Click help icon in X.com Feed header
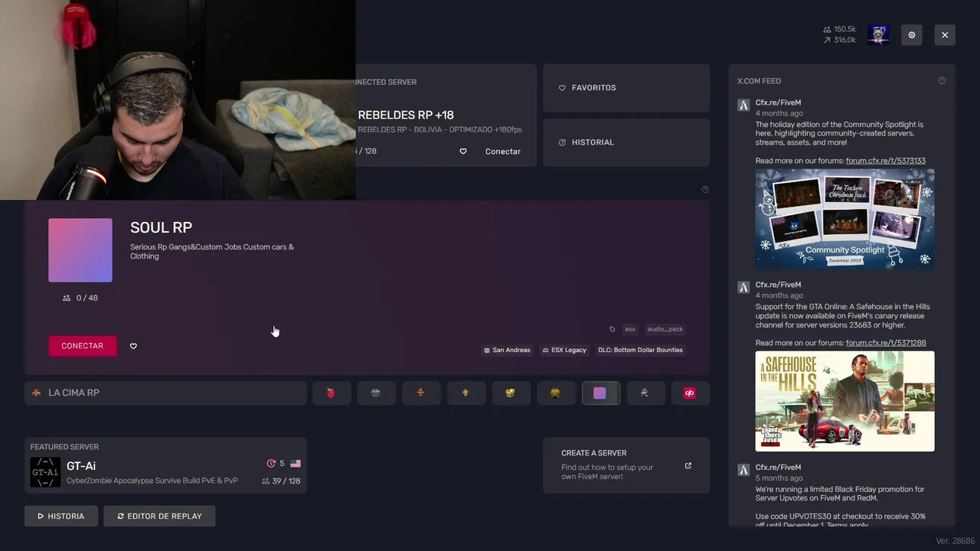The width and height of the screenshot is (980, 551). tap(942, 80)
